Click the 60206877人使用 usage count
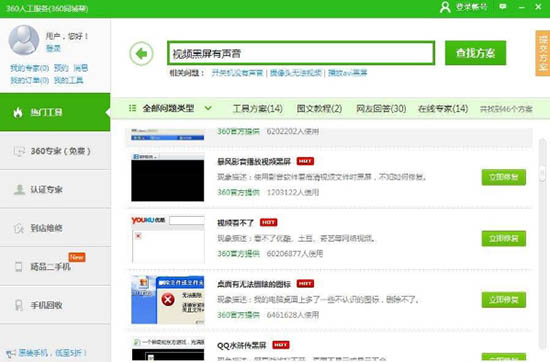Image resolution: width=550 pixels, height=362 pixels. coord(295,254)
